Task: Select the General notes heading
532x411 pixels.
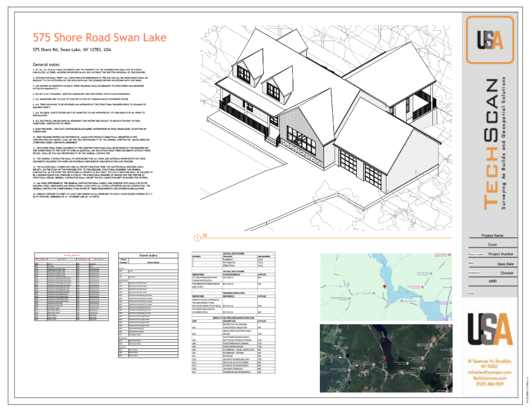Action: [x=46, y=65]
